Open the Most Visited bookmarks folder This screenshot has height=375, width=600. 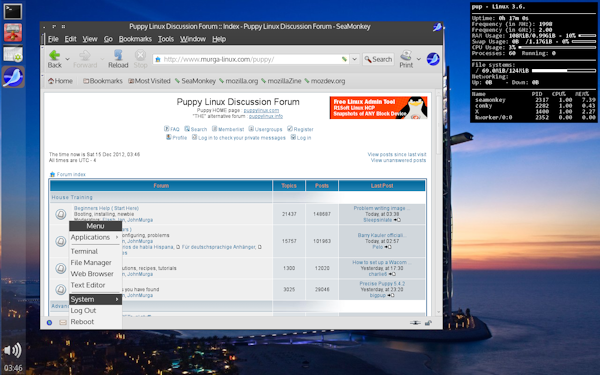(149, 81)
